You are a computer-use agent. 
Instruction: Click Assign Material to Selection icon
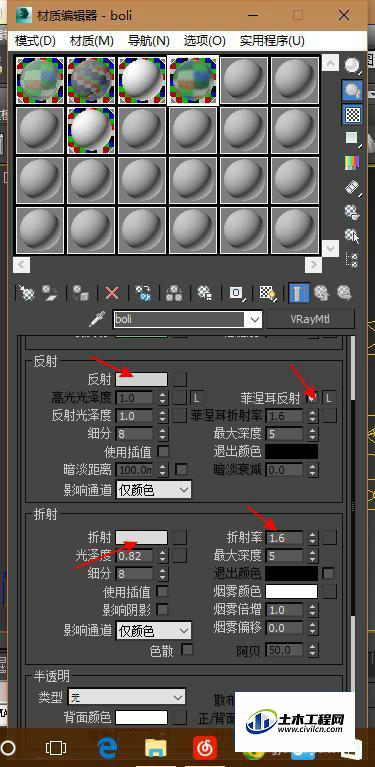(x=81, y=293)
